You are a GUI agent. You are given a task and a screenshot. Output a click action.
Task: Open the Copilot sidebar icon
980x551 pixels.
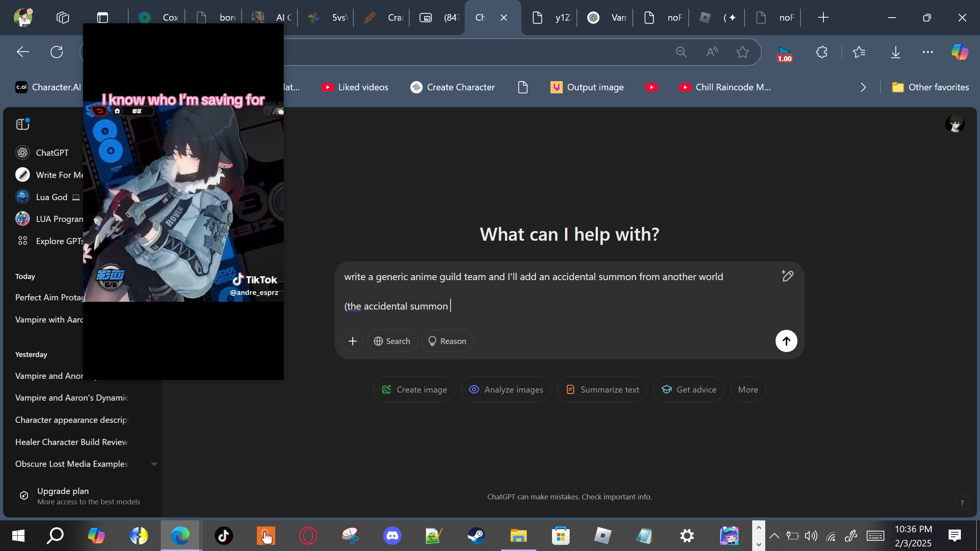coord(960,52)
